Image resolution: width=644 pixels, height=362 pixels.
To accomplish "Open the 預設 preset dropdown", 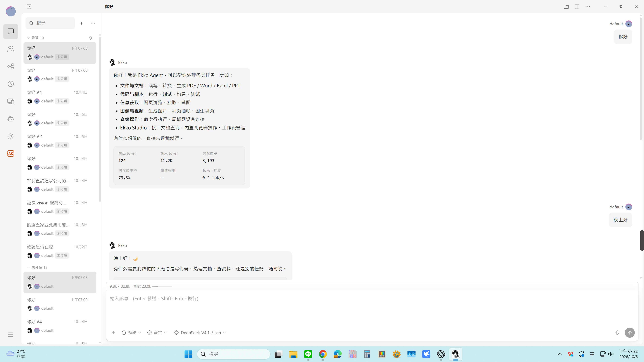I will click(131, 333).
